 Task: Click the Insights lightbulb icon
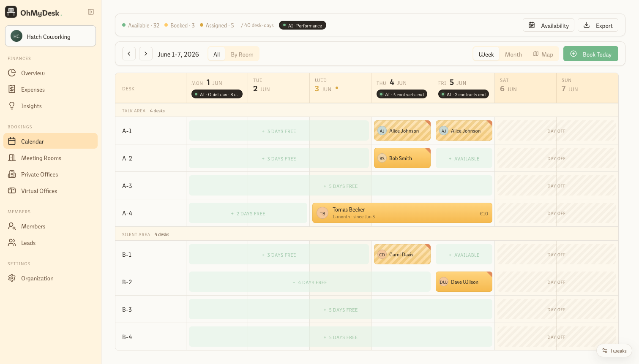pos(12,106)
